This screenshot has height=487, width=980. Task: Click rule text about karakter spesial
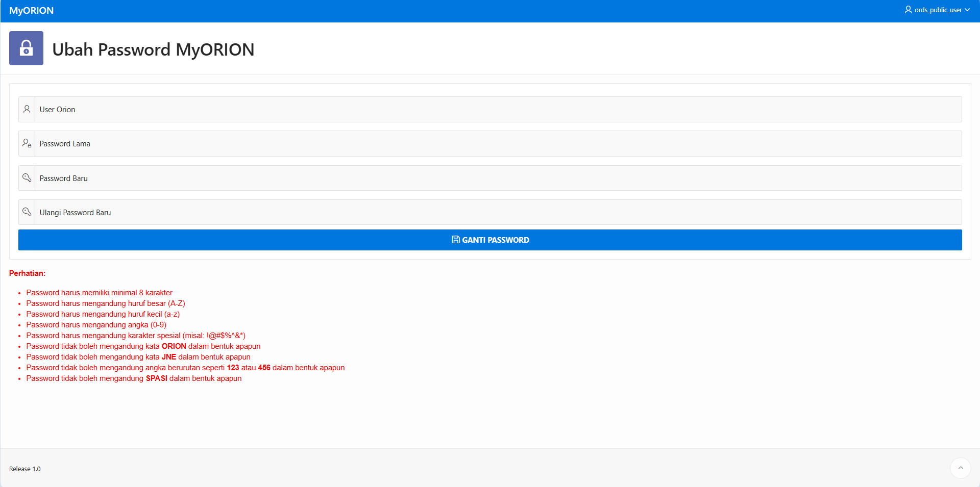[136, 336]
